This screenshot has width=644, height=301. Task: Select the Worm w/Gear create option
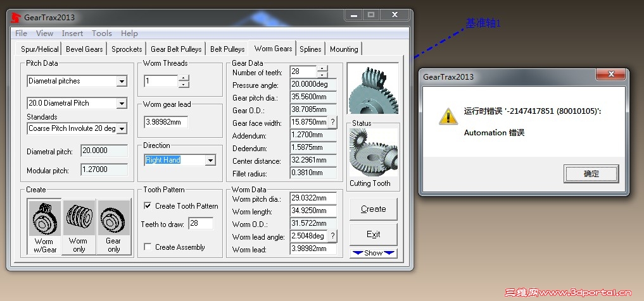click(44, 227)
